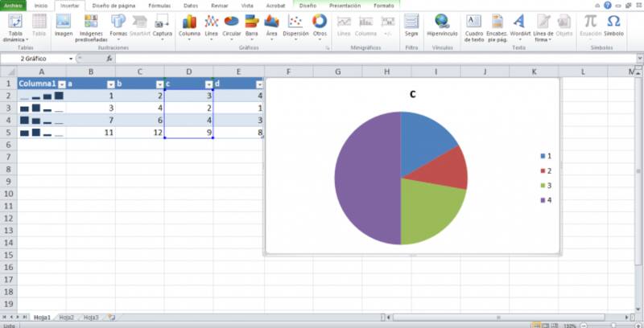Expand the Name Box dropdown arrow

[71, 59]
